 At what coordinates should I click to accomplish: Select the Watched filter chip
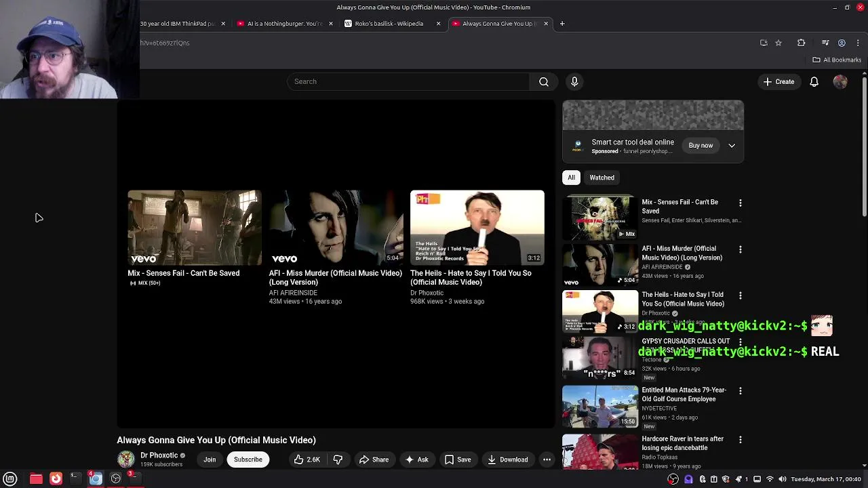pos(601,178)
